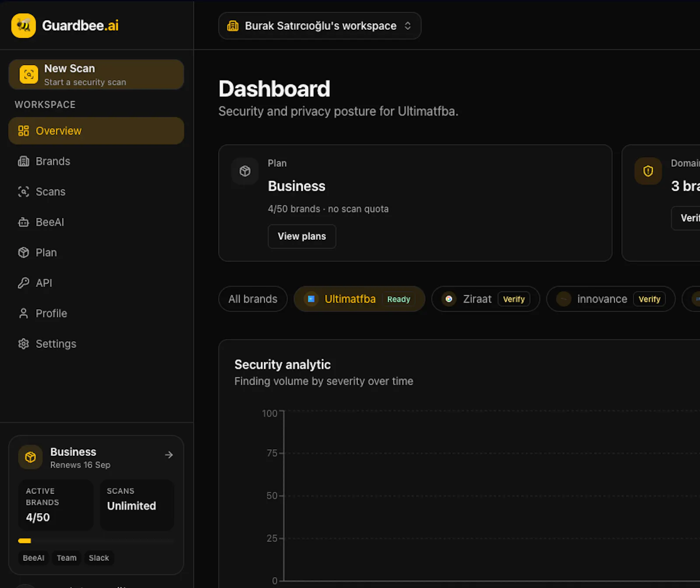
Task: Click the Plan cube icon in the sidebar
Action: [x=24, y=252]
